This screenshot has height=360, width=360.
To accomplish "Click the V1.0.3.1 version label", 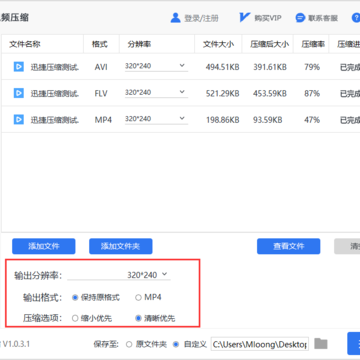I will pyautogui.click(x=15, y=344).
